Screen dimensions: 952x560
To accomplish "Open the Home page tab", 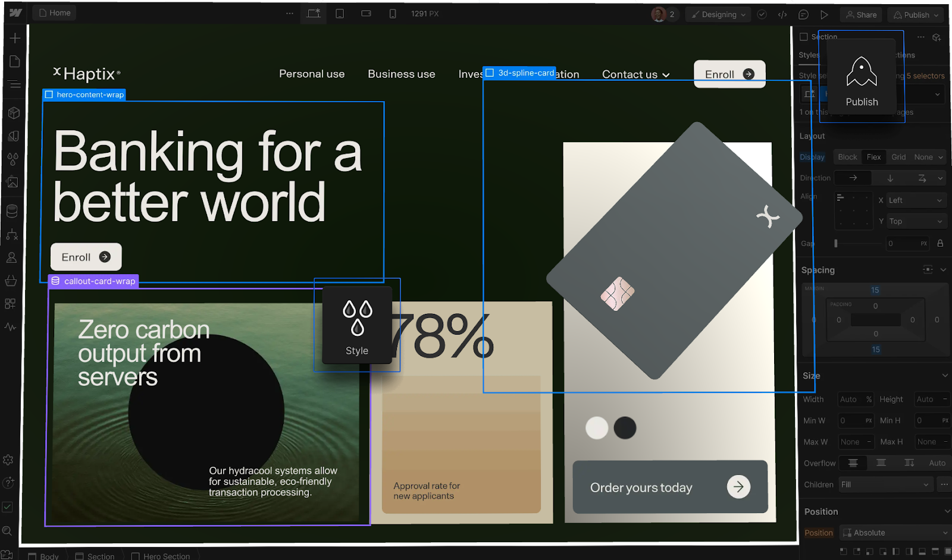I will click(x=54, y=12).
